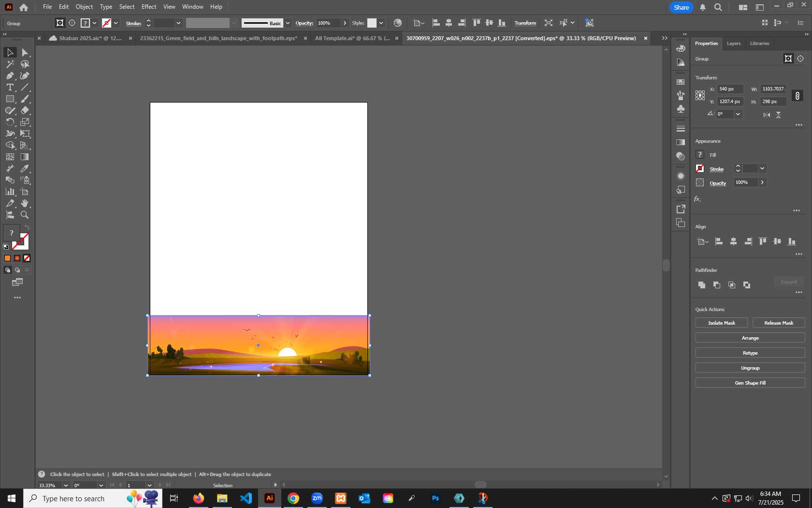Select the Paintbrush tool
This screenshot has width=812, height=508.
coord(25,99)
